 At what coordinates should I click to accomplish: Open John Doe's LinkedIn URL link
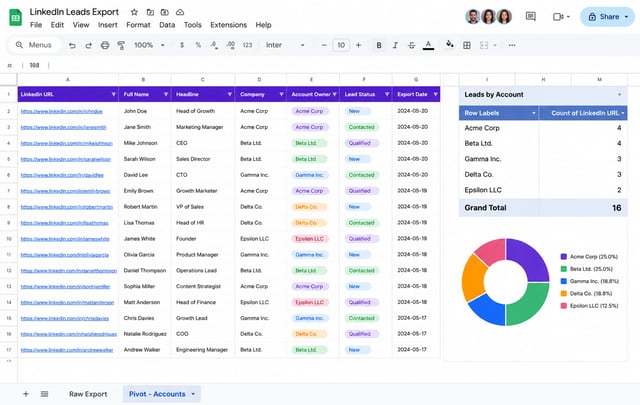point(62,111)
